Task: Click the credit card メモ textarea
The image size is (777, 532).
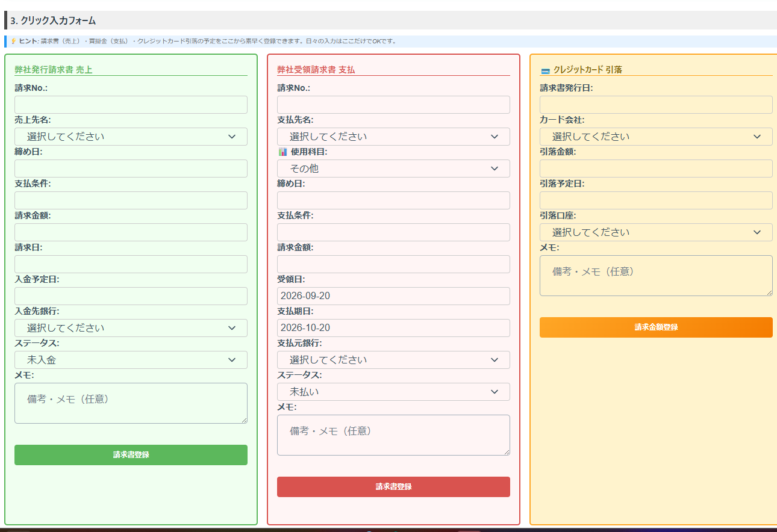Action: tap(656, 276)
